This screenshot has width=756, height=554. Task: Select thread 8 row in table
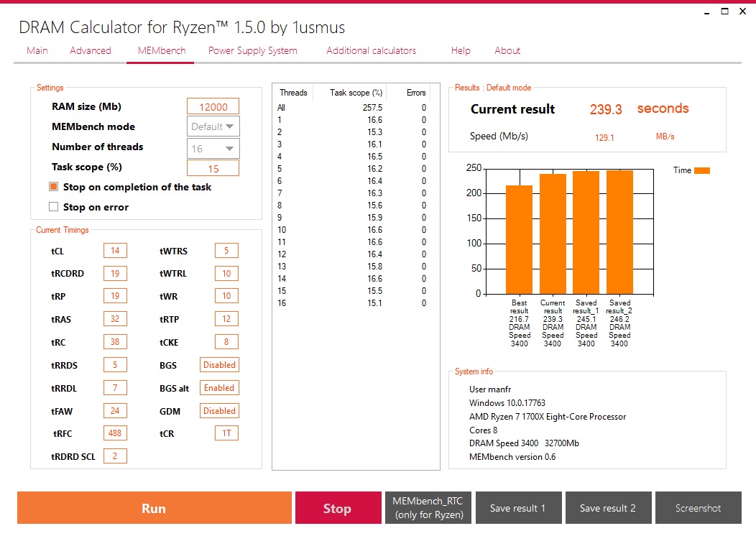coord(353,206)
